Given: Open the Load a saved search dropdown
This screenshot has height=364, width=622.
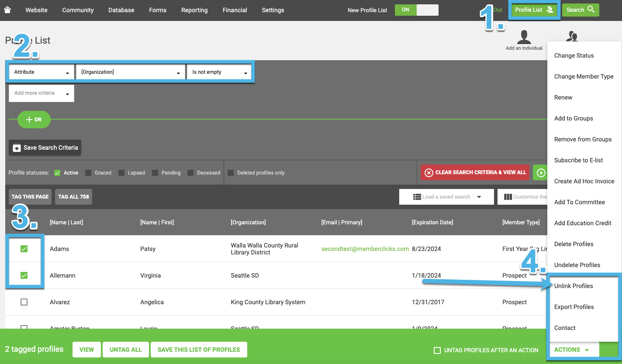Looking at the screenshot, I should [446, 196].
